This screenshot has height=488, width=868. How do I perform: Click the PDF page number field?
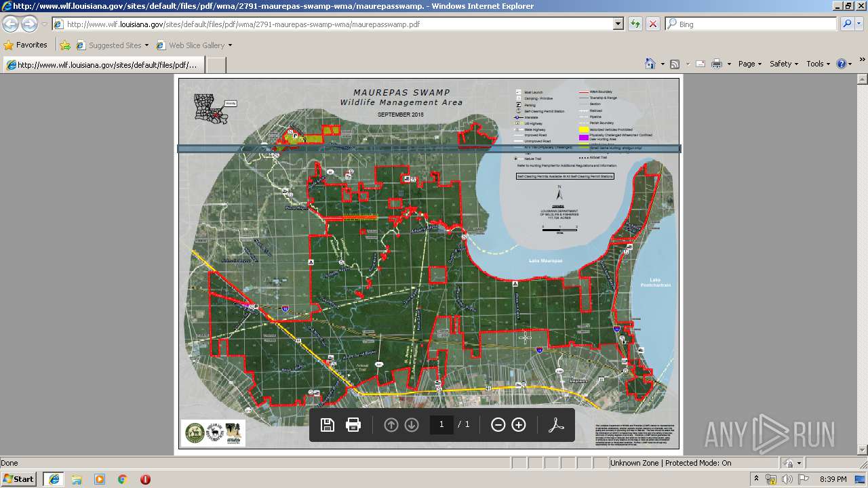(x=441, y=424)
